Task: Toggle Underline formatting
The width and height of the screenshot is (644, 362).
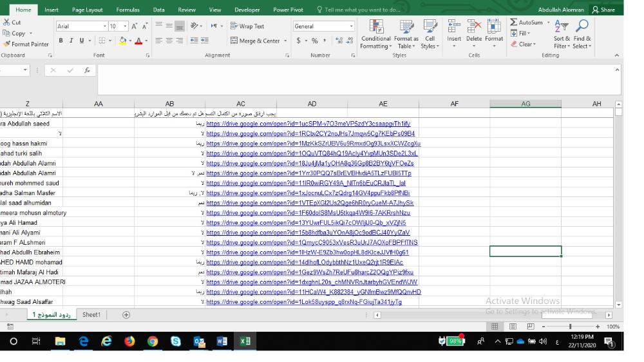Action: tap(82, 41)
